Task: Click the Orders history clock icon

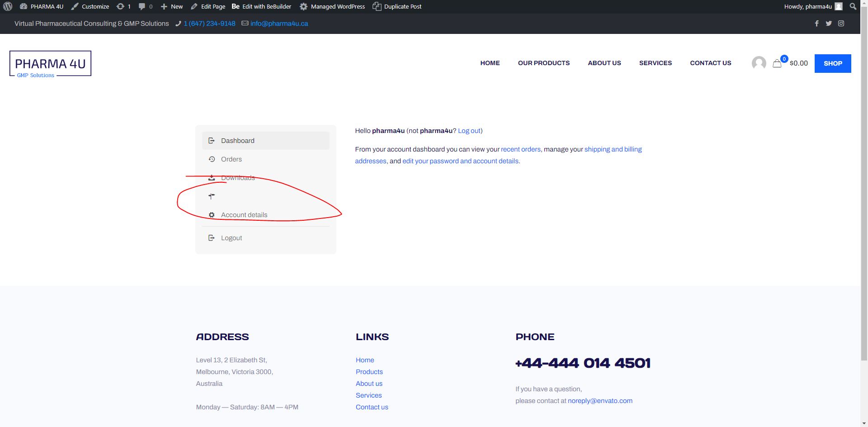Action: (x=211, y=159)
